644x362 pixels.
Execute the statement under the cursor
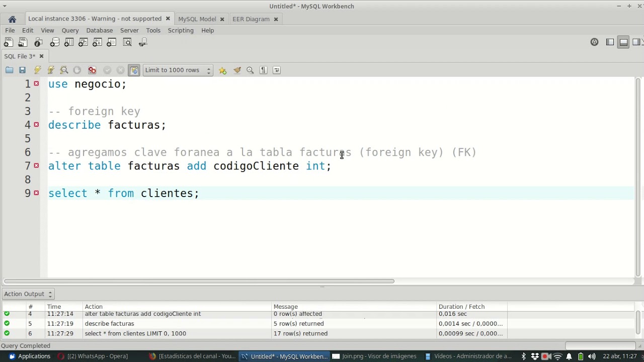pyautogui.click(x=50, y=70)
